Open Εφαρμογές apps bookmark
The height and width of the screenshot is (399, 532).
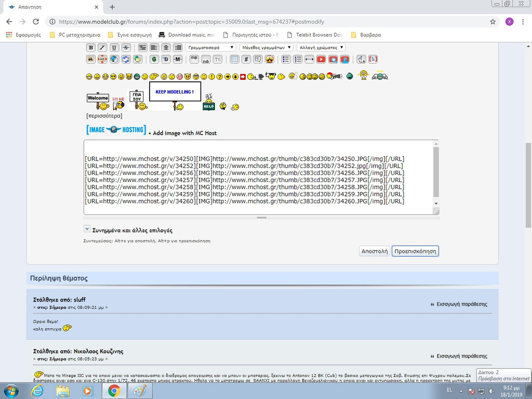point(24,35)
